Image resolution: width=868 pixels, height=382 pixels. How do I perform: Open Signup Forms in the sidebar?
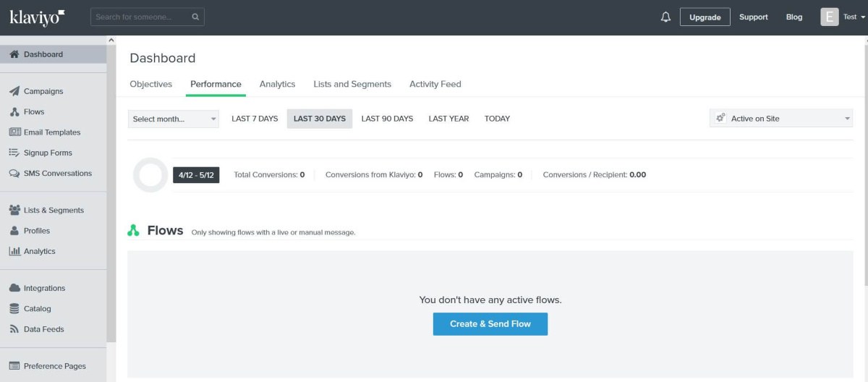pyautogui.click(x=48, y=153)
